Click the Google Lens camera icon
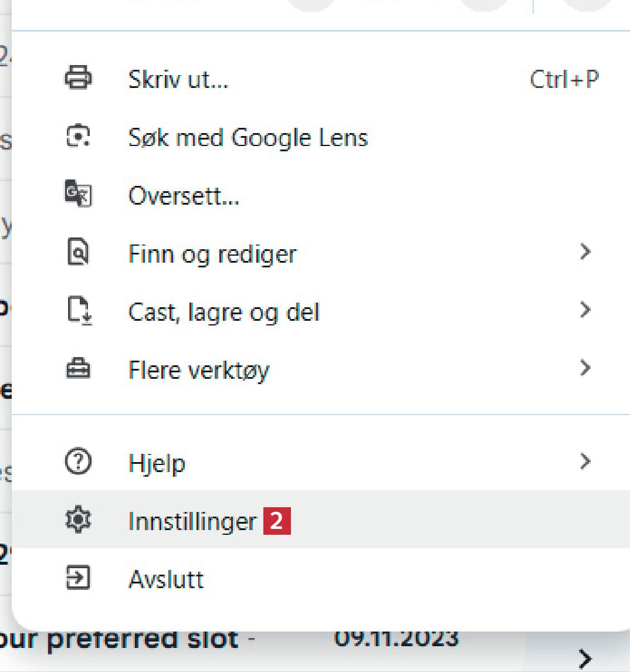This screenshot has height=672, width=630. tap(78, 137)
